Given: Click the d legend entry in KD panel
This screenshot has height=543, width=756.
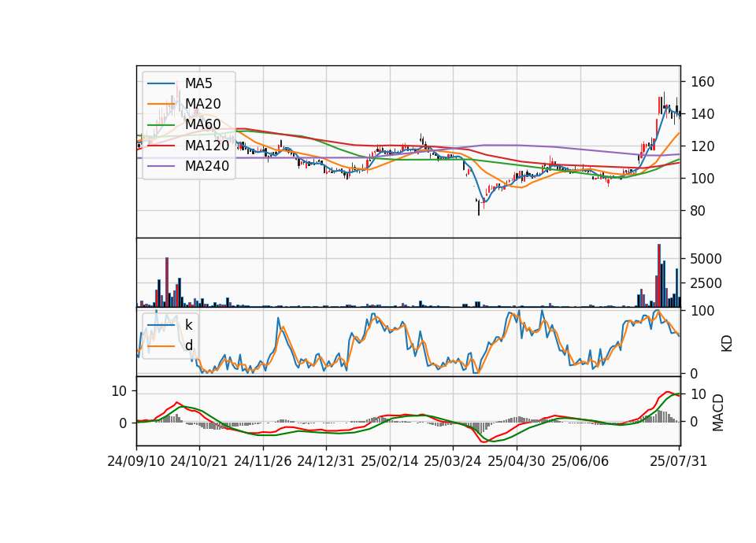Looking at the screenshot, I should (170, 345).
